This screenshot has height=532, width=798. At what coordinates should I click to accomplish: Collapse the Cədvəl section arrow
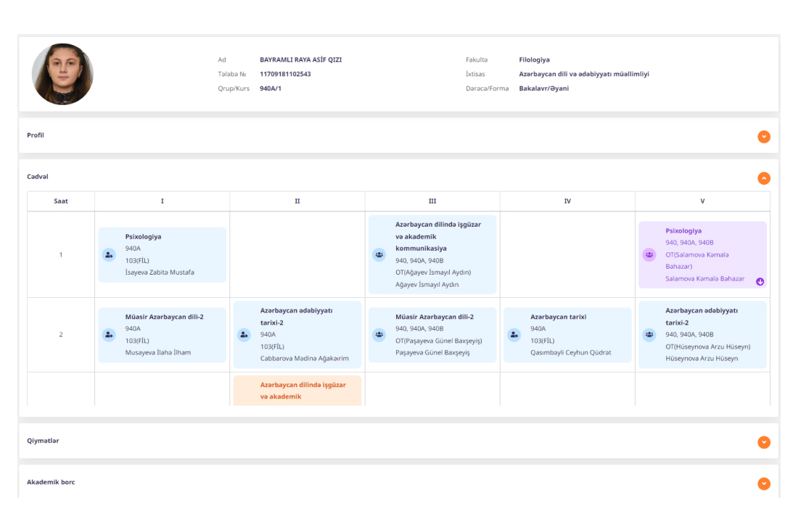pyautogui.click(x=763, y=178)
